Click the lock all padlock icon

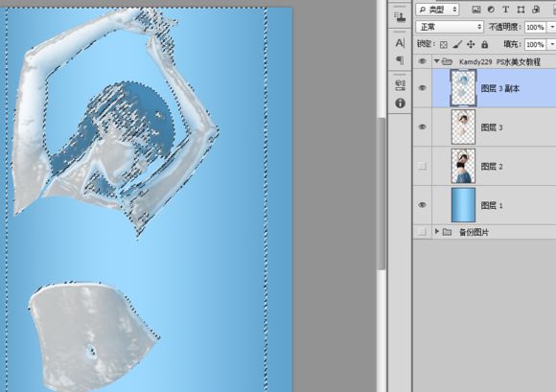[484, 44]
